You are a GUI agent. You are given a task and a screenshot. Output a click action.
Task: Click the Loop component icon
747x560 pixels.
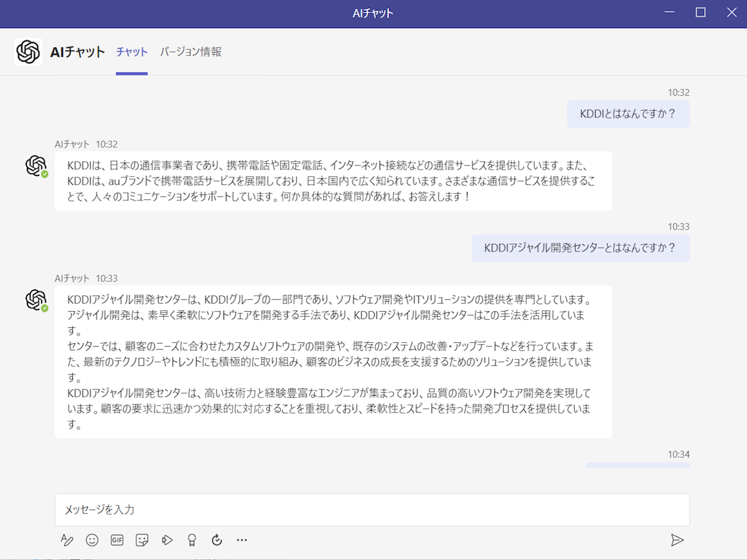point(217,540)
